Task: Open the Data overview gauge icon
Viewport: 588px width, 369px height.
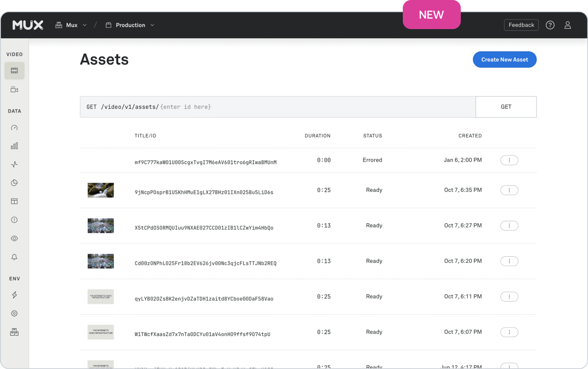Action: click(x=14, y=128)
